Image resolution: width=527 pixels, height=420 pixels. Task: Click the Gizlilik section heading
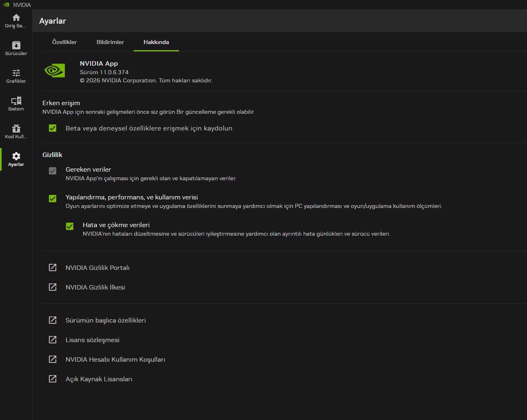(x=52, y=155)
